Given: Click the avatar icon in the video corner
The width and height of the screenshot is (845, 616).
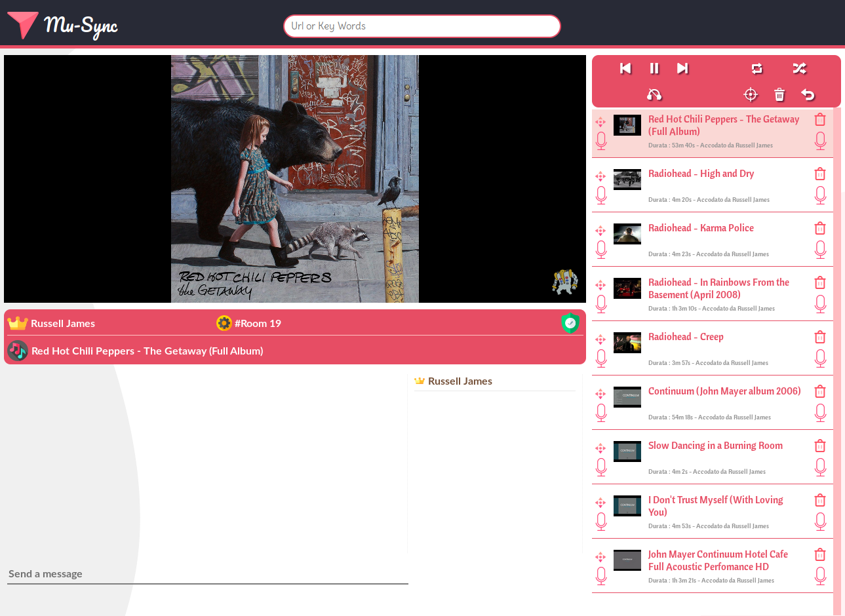Looking at the screenshot, I should [564, 282].
